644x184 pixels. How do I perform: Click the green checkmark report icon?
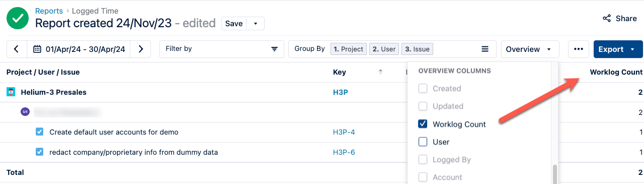[x=18, y=18]
